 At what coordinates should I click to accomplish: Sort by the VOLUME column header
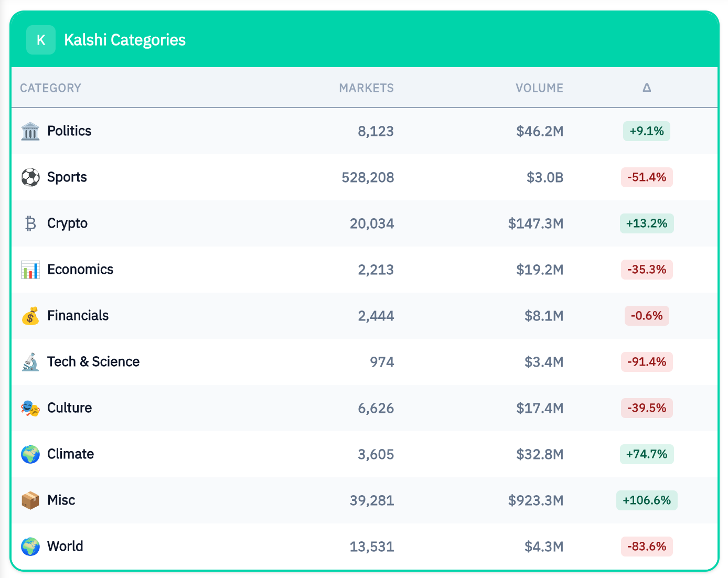(539, 88)
